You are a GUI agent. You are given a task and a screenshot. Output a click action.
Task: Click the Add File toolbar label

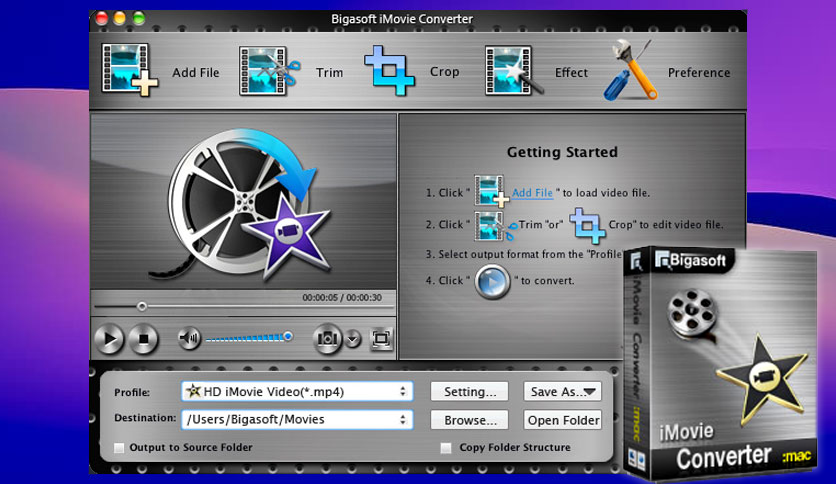(196, 72)
